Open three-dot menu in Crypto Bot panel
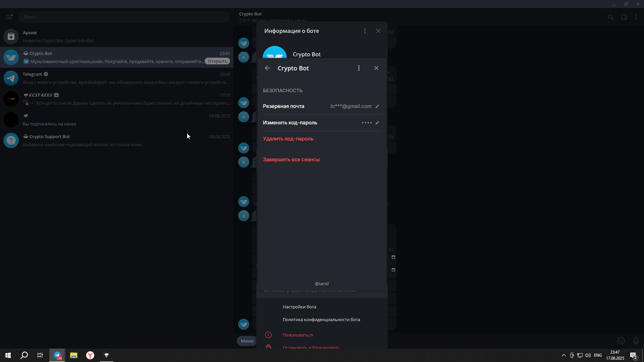 359,68
